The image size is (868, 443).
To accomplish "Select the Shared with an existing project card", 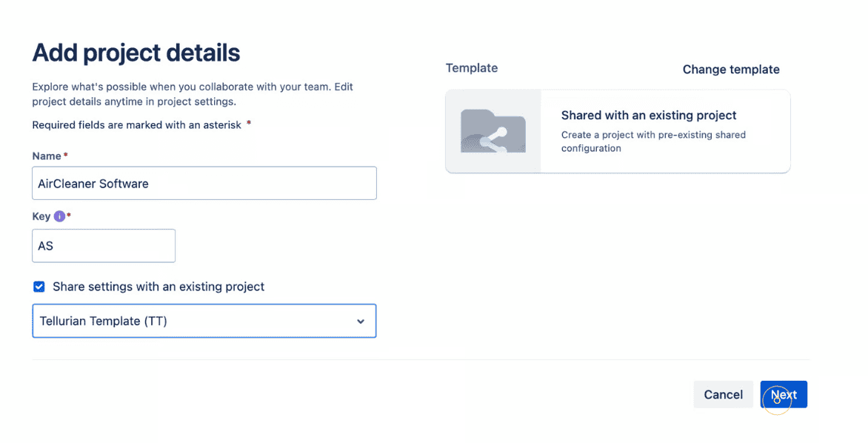I will tap(618, 131).
